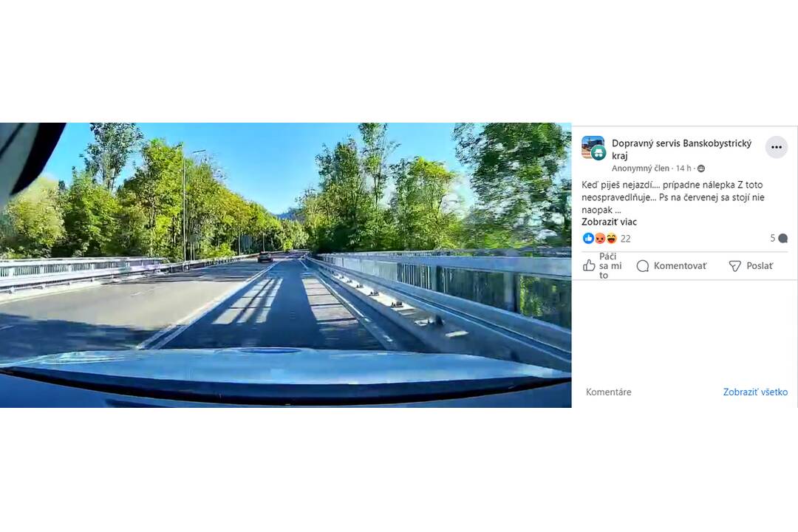Screen dimensions: 798x532
Task: Click the dark comment bubble next to 5
Action: click(x=782, y=238)
